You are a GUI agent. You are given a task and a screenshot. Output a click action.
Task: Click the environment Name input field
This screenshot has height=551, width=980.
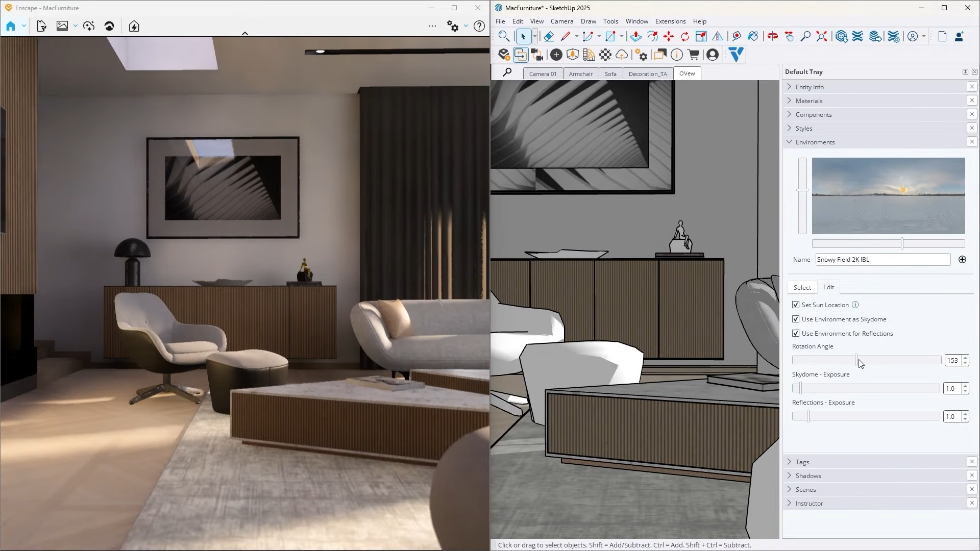(x=883, y=259)
